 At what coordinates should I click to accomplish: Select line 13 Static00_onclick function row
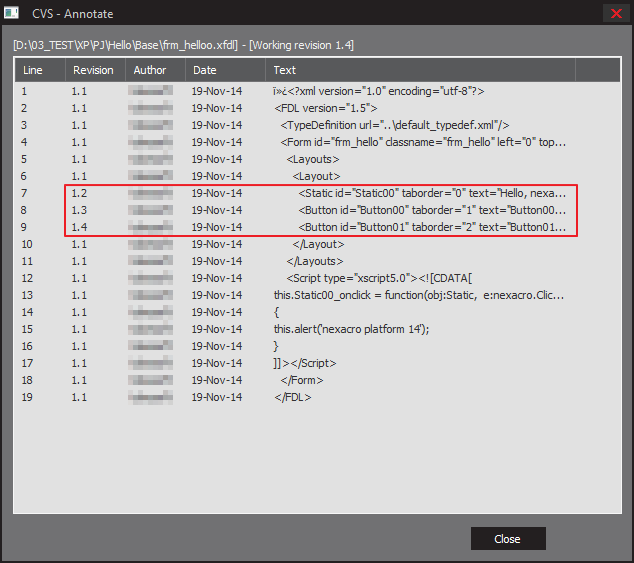pos(419,295)
